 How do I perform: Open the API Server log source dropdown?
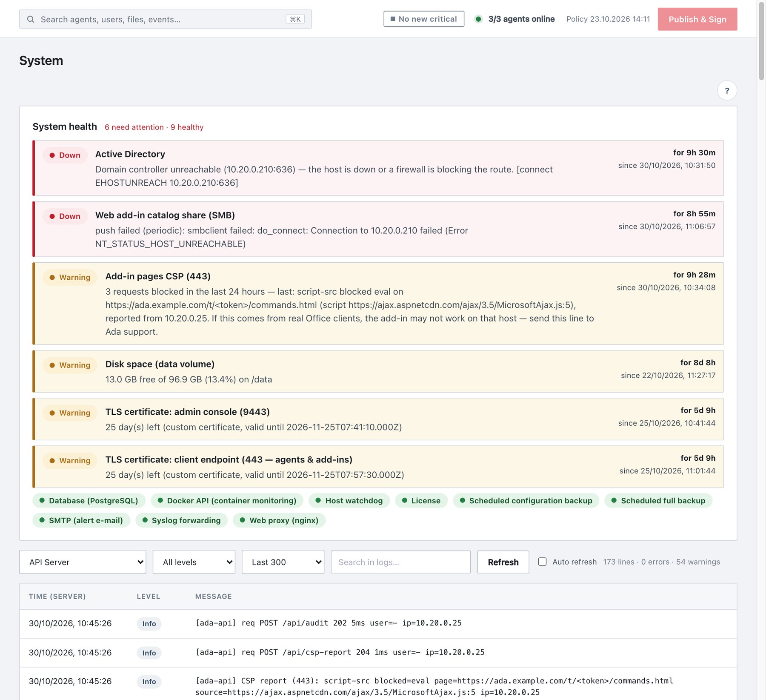tap(83, 562)
